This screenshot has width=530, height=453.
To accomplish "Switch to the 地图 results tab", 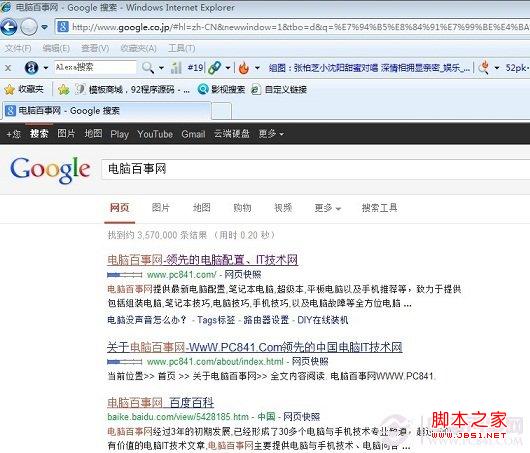I will coord(202,208).
